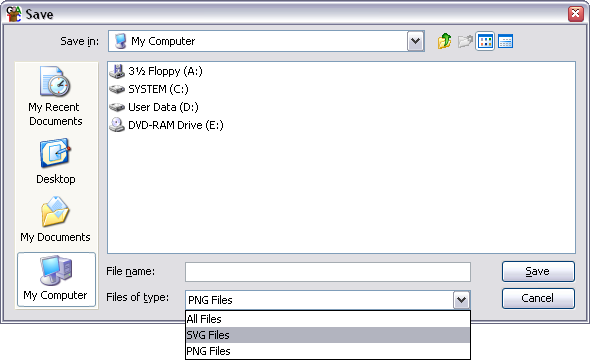Choose PNG Files option in dropdown list
Screen dimensions: 590x360
tap(328, 351)
